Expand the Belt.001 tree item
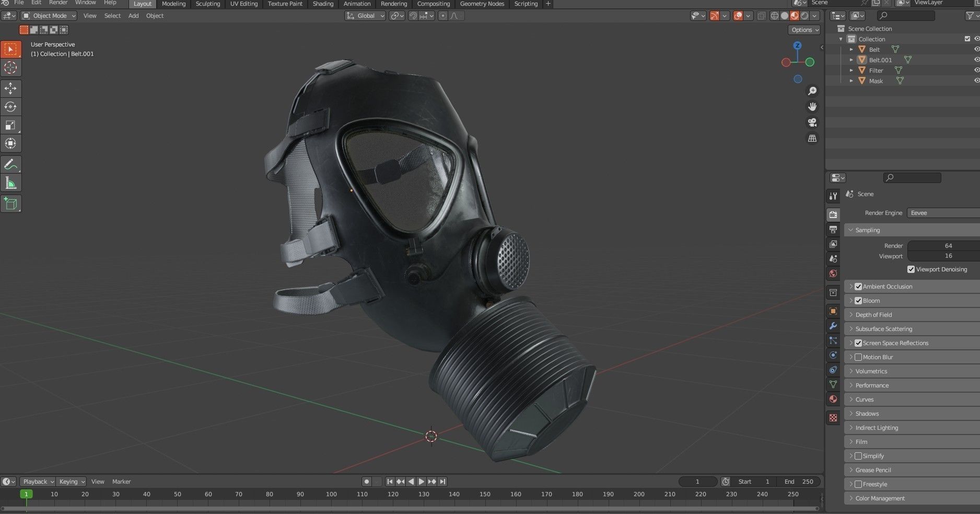Viewport: 980px width, 514px height. (851, 60)
